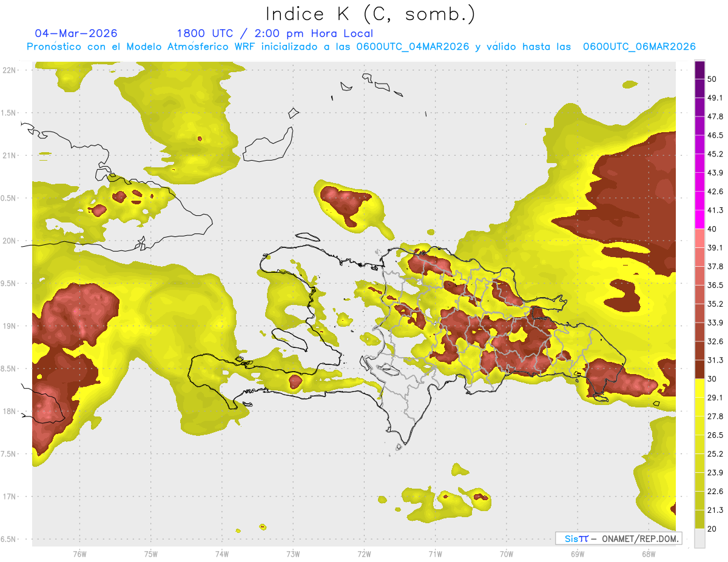Viewport: 728px width, 562px height.
Task: Click the colorbar value "43.9"
Action: click(x=715, y=173)
